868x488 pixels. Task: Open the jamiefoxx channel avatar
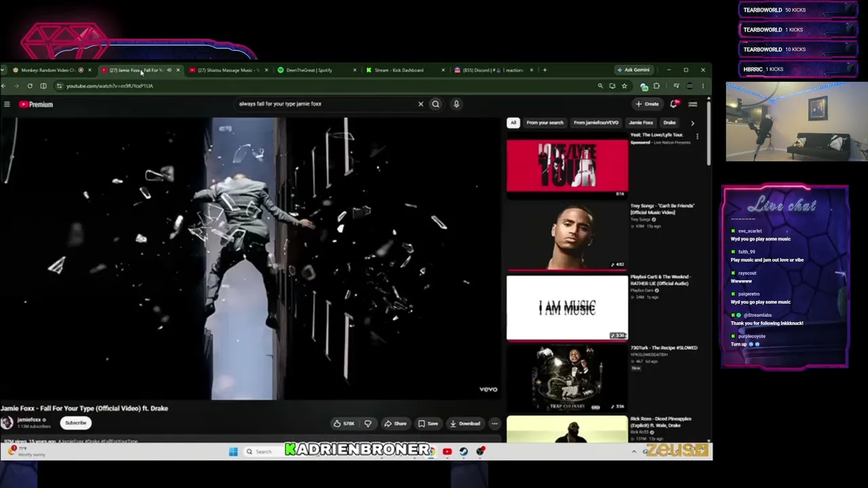point(7,423)
